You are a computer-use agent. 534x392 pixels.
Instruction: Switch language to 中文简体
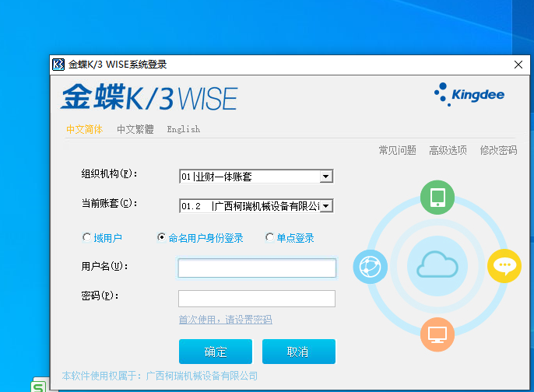[84, 129]
